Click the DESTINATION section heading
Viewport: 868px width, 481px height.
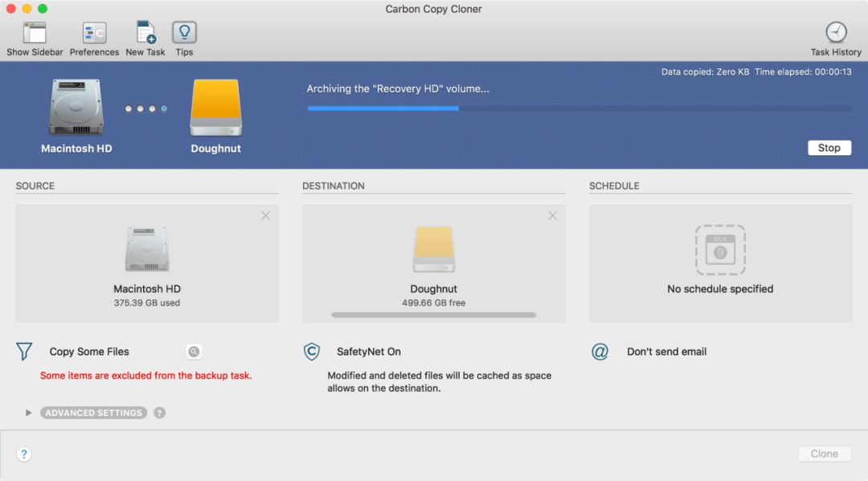coord(334,186)
